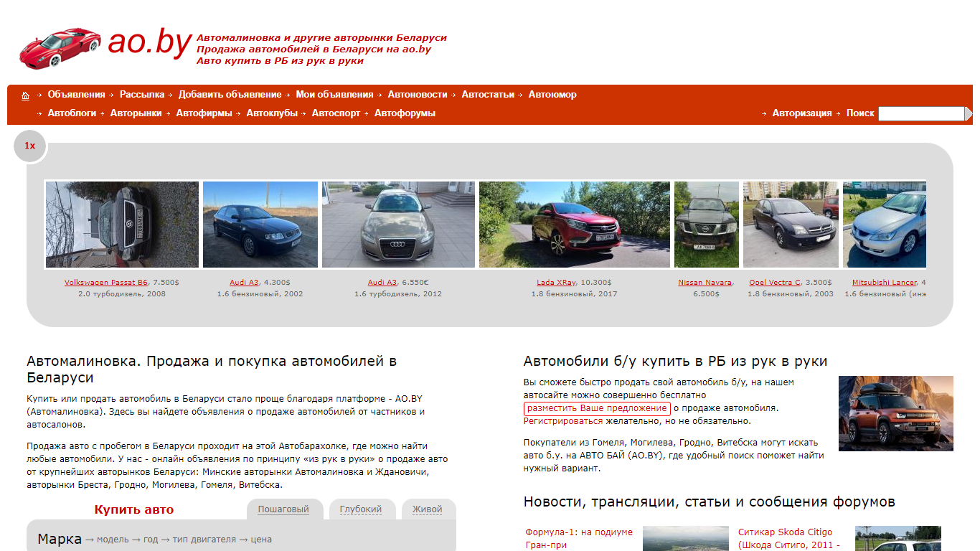The width and height of the screenshot is (980, 551).
Task: Open the Opel Vectra C photo
Action: tap(791, 225)
